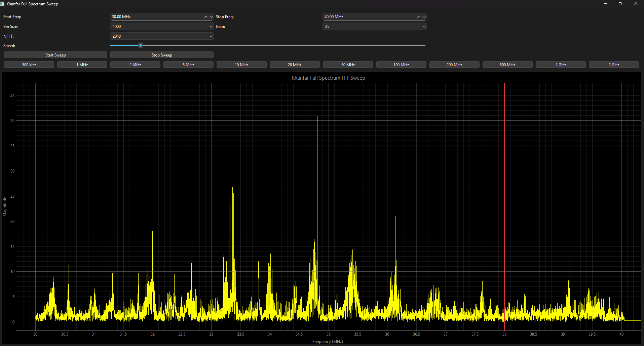Viewport: 644px width, 346px height.
Task: Click the Stop Freq decrement arrow
Action: 424,16
